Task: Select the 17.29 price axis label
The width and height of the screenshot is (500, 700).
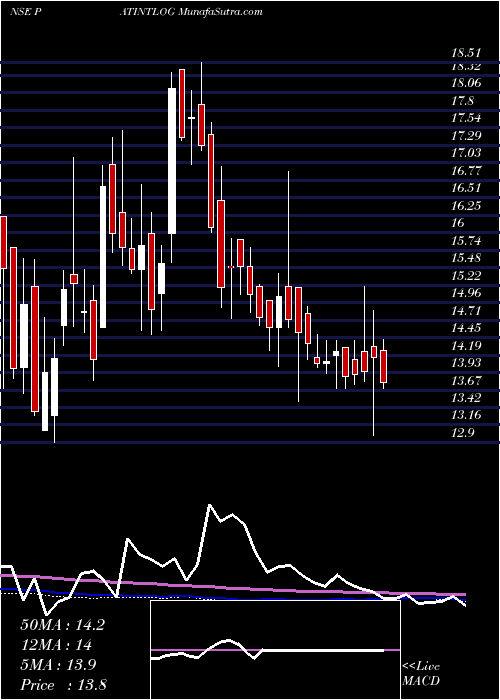Action: [x=466, y=135]
